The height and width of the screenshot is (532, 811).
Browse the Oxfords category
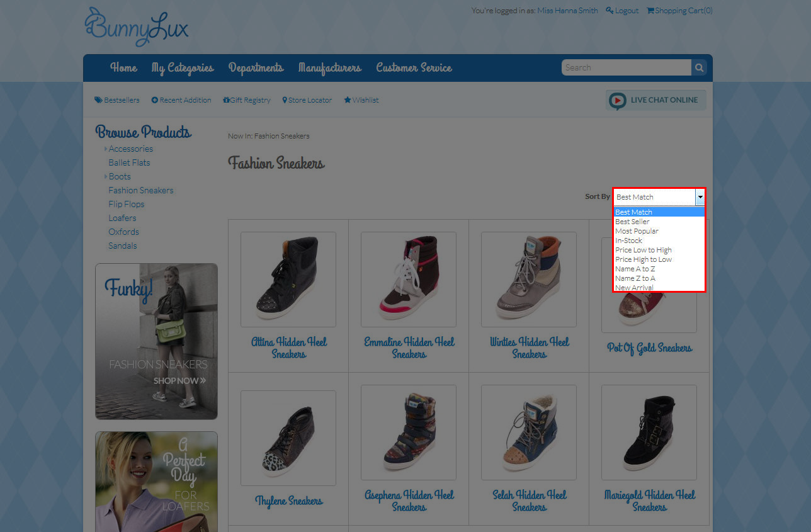point(123,232)
